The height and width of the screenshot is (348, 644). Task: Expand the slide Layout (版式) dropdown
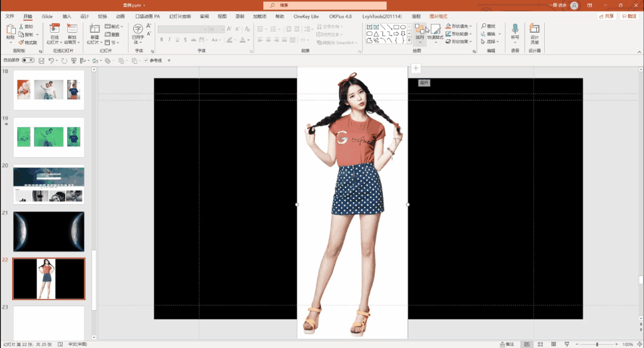[x=115, y=27]
